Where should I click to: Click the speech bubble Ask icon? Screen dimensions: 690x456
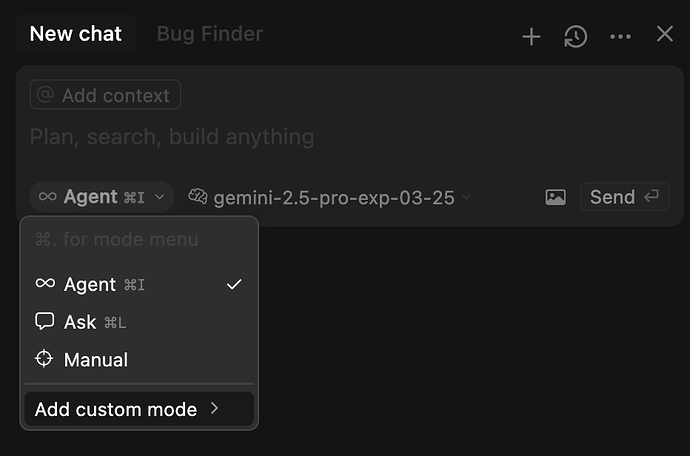pos(44,321)
